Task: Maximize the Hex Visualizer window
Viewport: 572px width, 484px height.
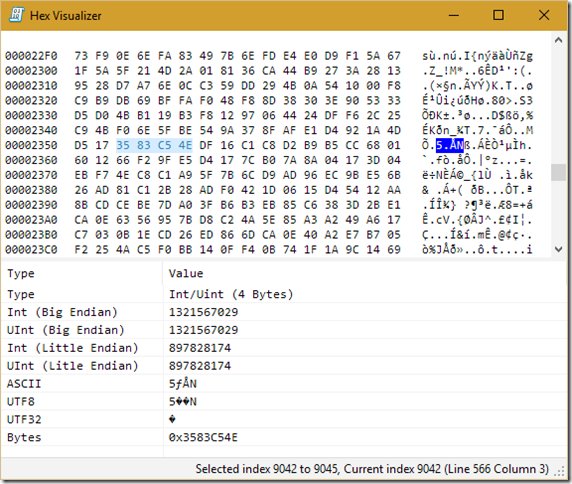Action: pyautogui.click(x=498, y=15)
